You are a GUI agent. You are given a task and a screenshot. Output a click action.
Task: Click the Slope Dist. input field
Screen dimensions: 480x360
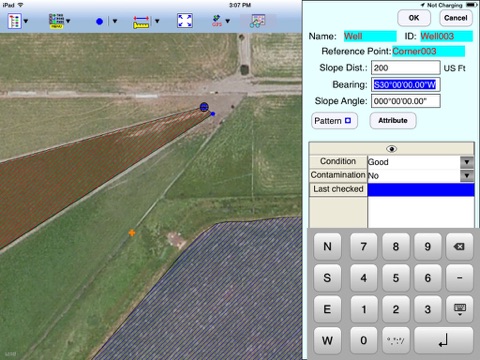(x=406, y=68)
